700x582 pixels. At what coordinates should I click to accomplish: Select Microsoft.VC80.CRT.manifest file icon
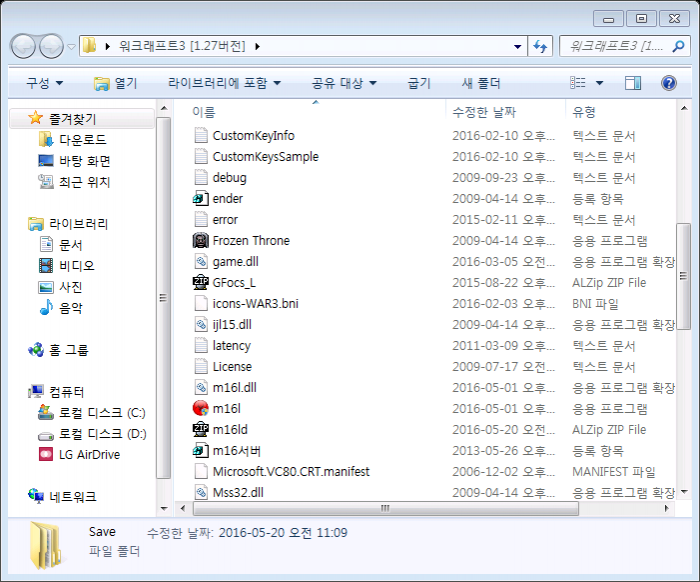click(201, 471)
